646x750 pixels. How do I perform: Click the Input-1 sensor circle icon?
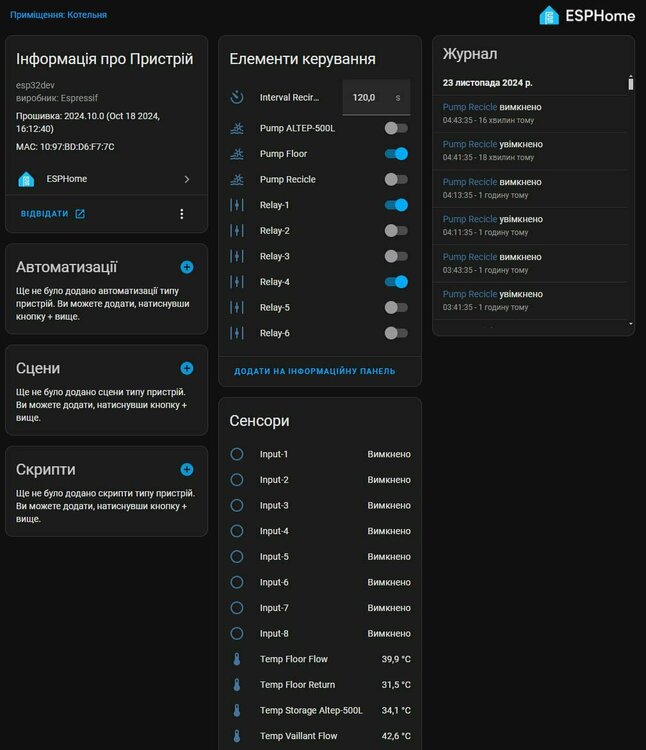click(x=237, y=454)
